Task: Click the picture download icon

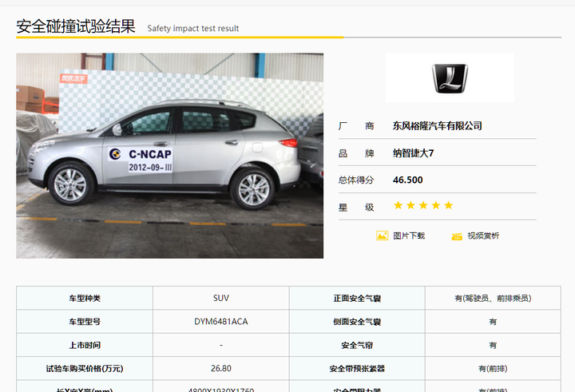Action: (382, 236)
